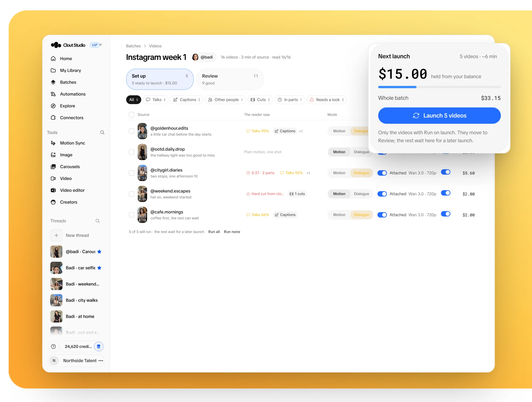This screenshot has width=532, height=402.
Task: Toggle Run switch for @cafe.mornings row
Action: (445, 214)
